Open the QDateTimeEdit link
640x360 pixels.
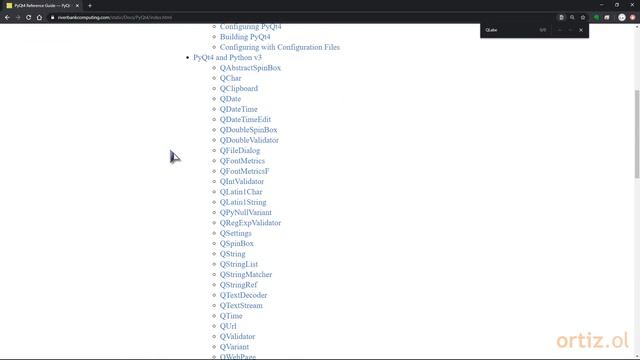245,120
